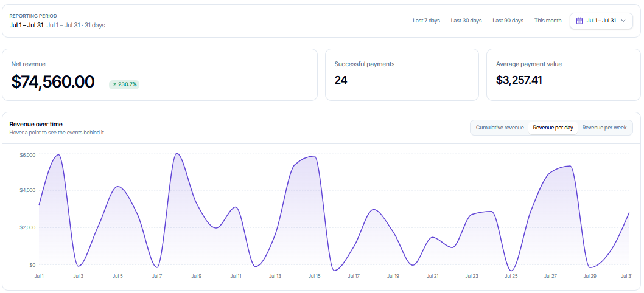
Task: Click the Jul 29 x-axis label
Action: click(x=590, y=276)
